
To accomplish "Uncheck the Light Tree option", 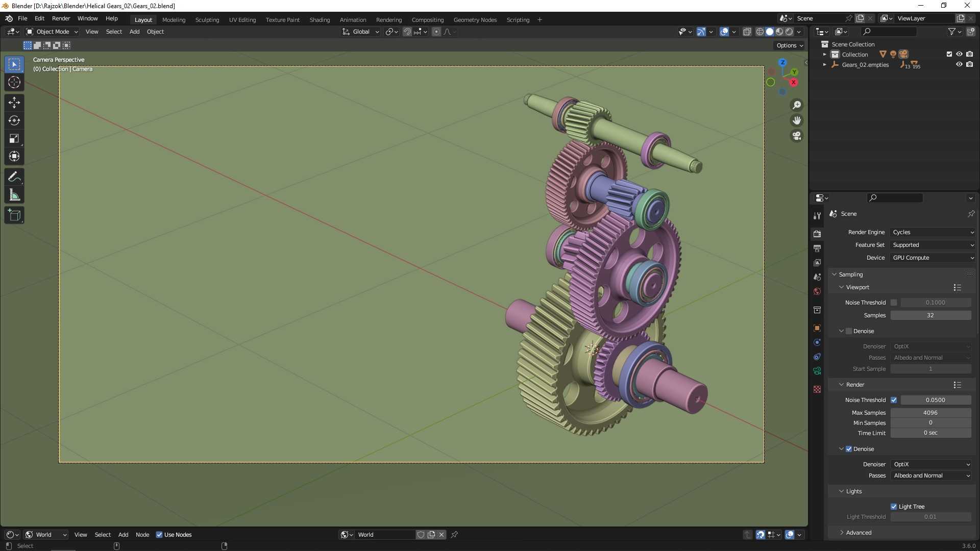I will click(894, 507).
